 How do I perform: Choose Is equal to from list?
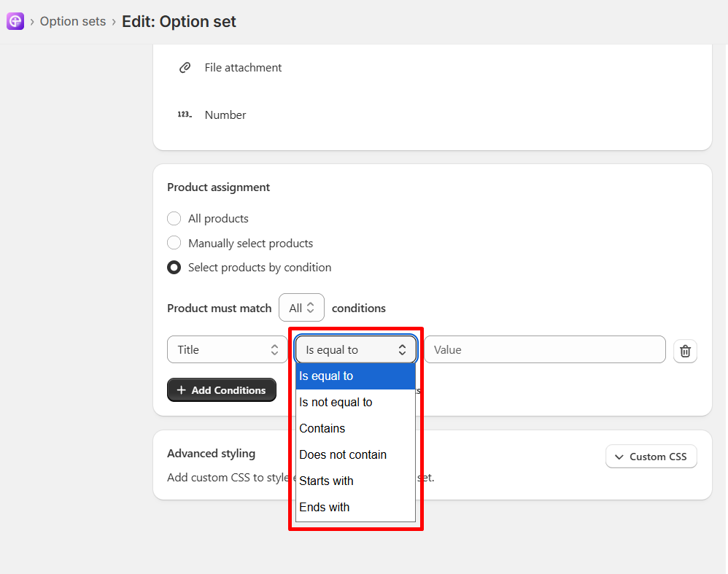355,376
